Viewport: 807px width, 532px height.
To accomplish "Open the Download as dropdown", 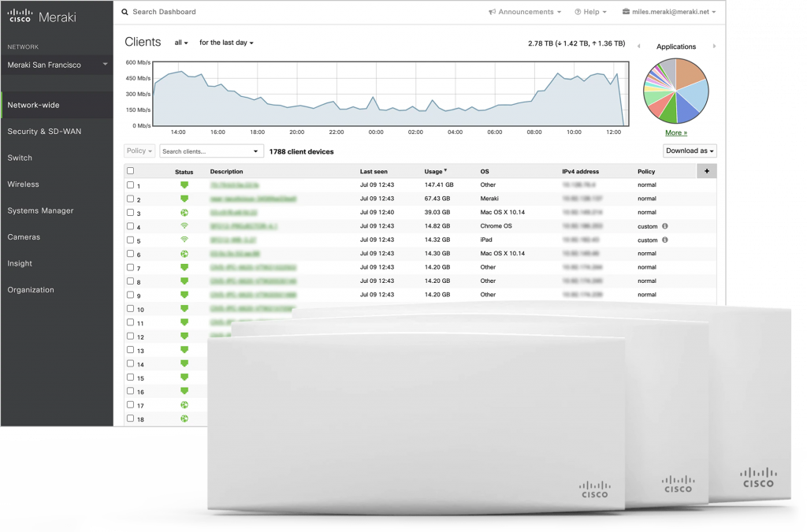I will point(690,151).
